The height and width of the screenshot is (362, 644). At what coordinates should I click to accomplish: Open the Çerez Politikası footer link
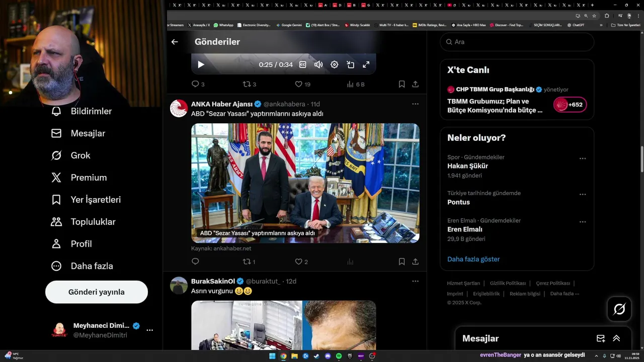[553, 283]
